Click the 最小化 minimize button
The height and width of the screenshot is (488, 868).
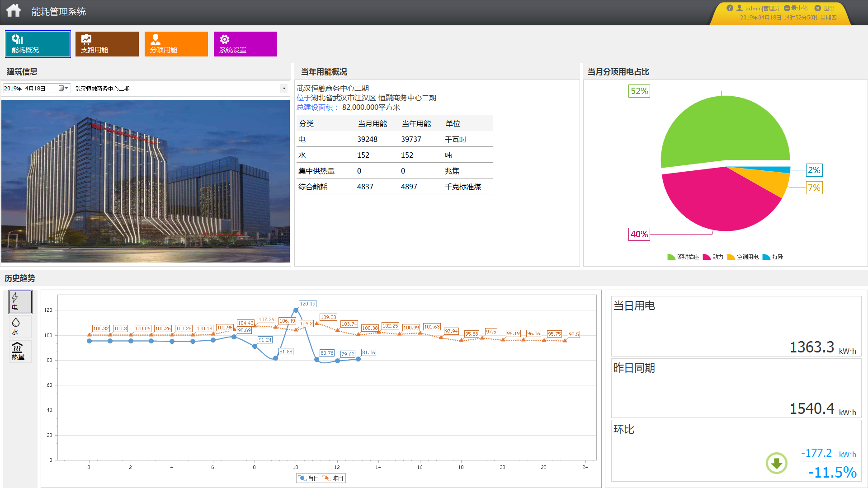tap(796, 8)
